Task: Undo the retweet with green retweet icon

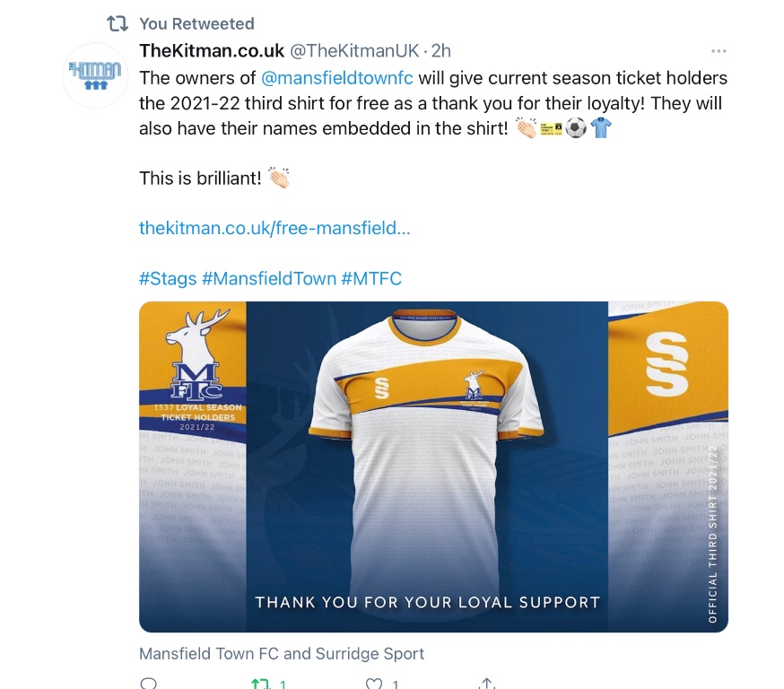Action: point(260,684)
